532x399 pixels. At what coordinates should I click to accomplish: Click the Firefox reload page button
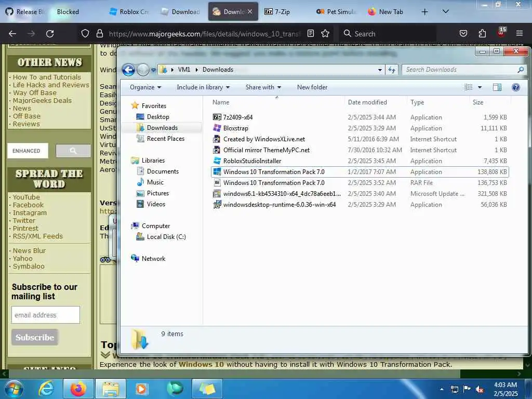(50, 34)
